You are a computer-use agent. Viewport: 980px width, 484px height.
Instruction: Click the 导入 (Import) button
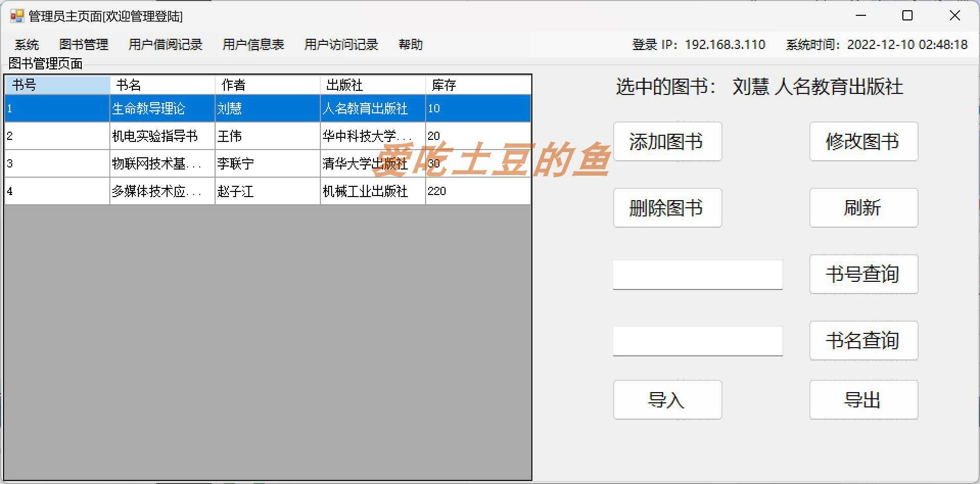[667, 400]
